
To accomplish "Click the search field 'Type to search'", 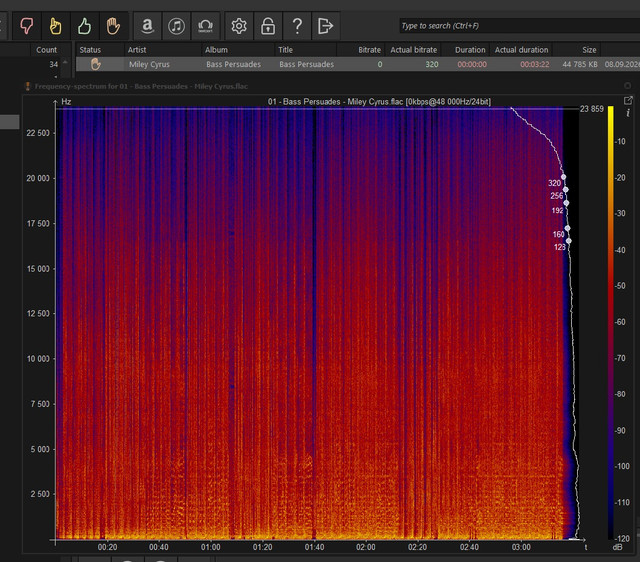I will 519,26.
